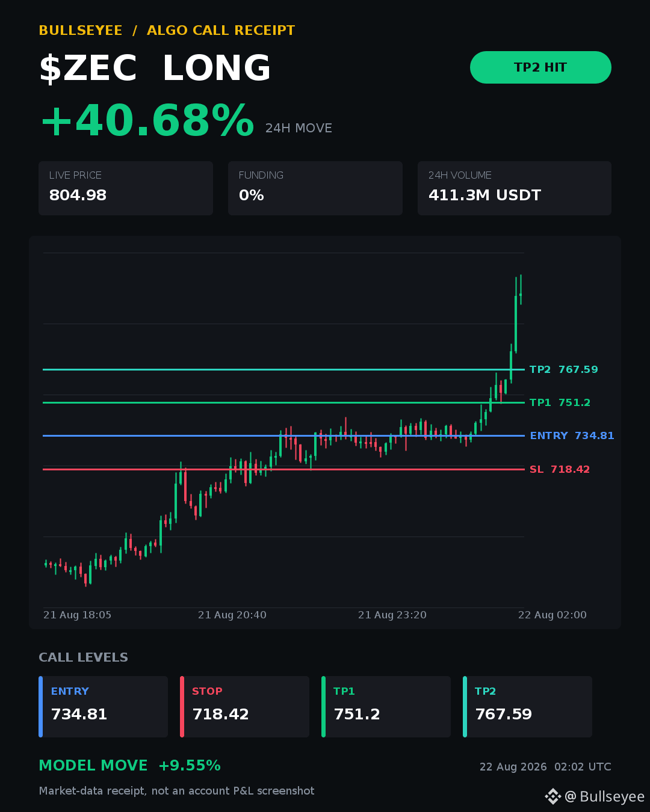Click the TP1 751.2 chart line label

coord(560,402)
